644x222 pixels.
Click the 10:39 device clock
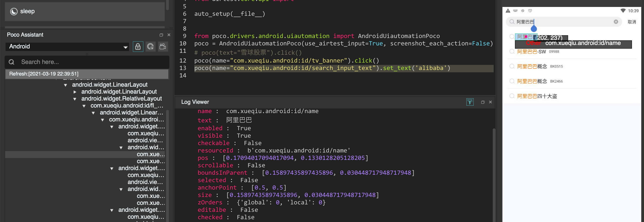633,11
